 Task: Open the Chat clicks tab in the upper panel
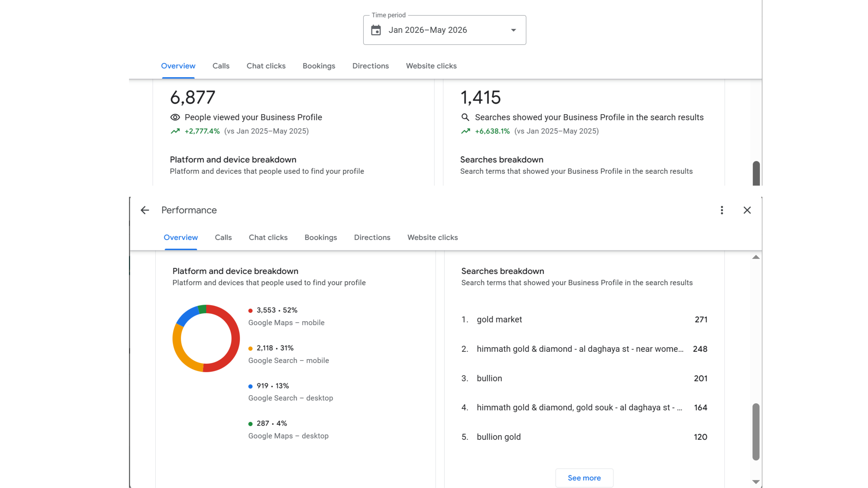tap(266, 66)
